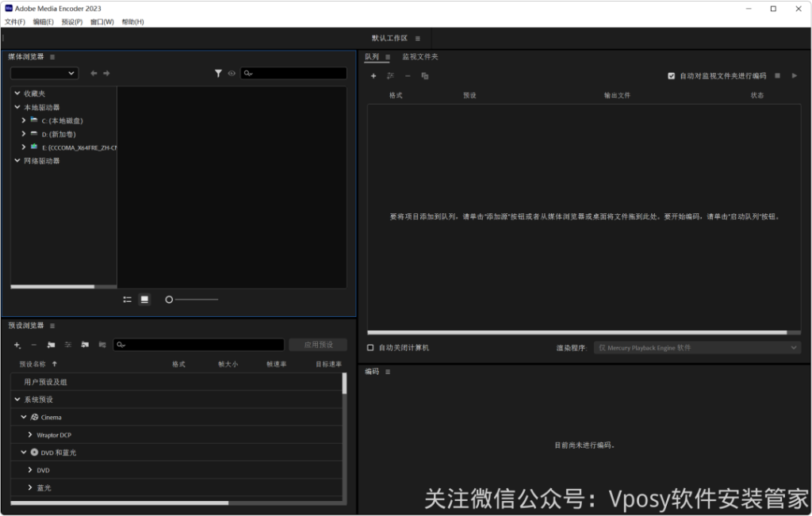Expand the C: (本地磁盘) drive

[23, 120]
